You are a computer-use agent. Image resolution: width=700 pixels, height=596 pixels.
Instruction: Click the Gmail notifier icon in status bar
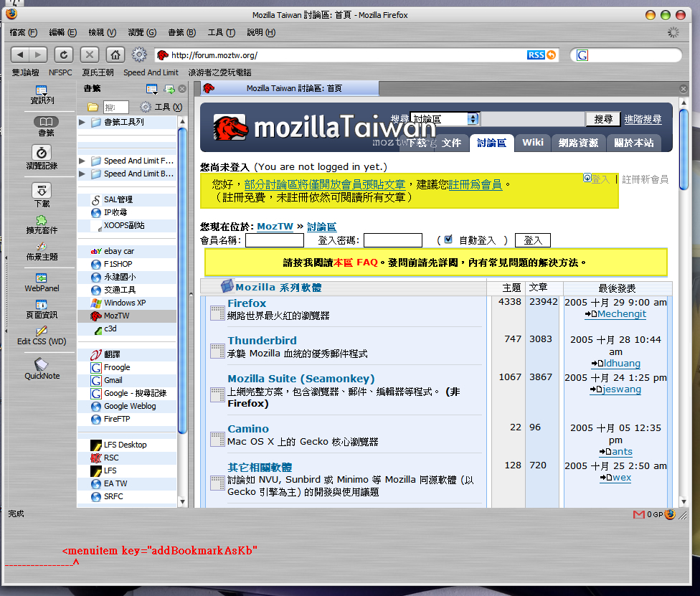point(638,514)
